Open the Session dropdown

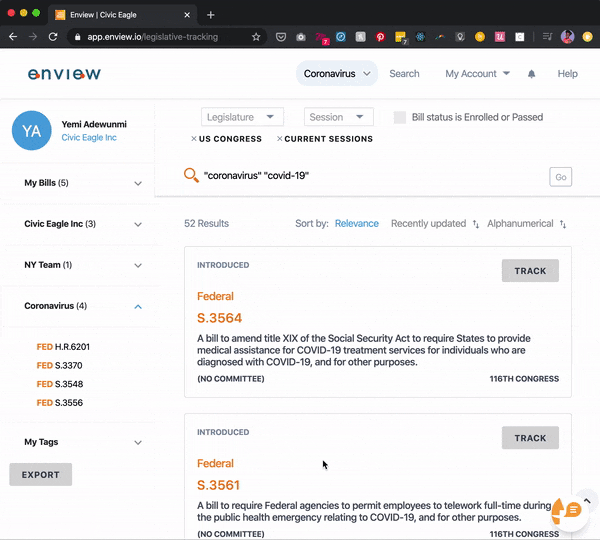tap(339, 117)
